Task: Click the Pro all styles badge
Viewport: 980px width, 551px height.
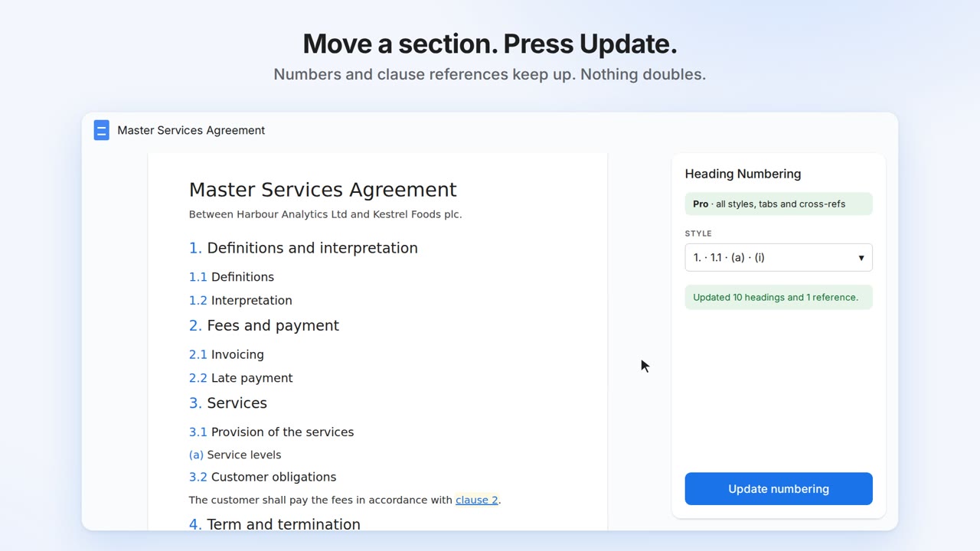Action: [x=779, y=204]
